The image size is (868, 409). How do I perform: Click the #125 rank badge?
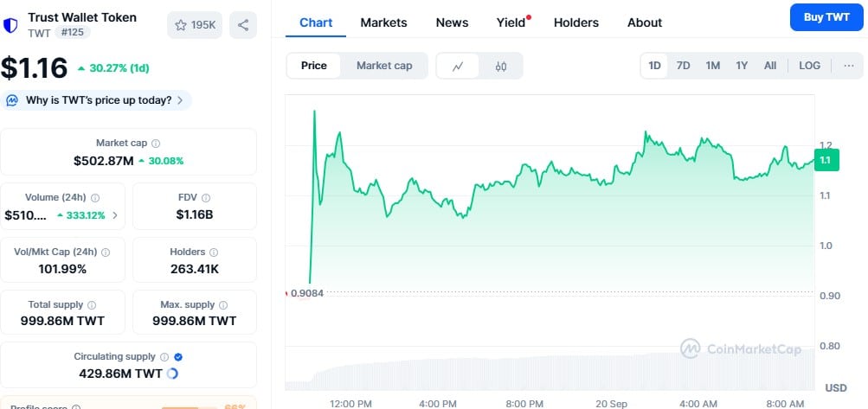pos(73,32)
